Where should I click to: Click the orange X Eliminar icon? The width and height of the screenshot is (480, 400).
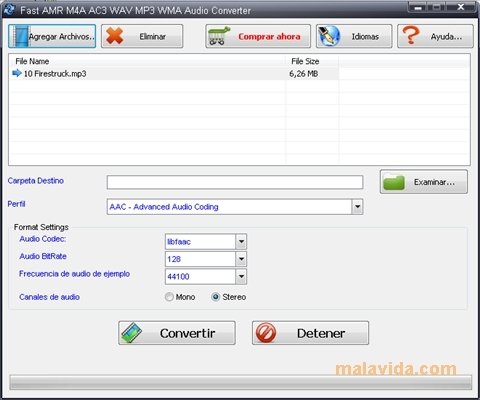tap(115, 36)
